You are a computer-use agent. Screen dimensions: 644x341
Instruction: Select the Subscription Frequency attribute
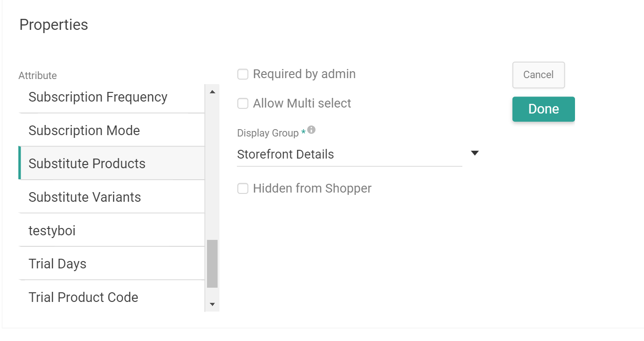point(98,97)
